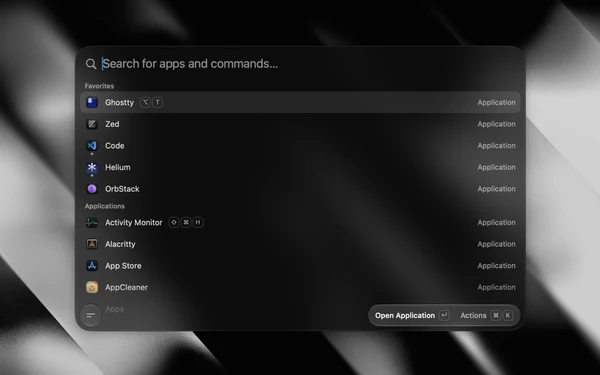This screenshot has height=375, width=600.
Task: Click the Application label in Ghostty row
Action: tap(496, 102)
